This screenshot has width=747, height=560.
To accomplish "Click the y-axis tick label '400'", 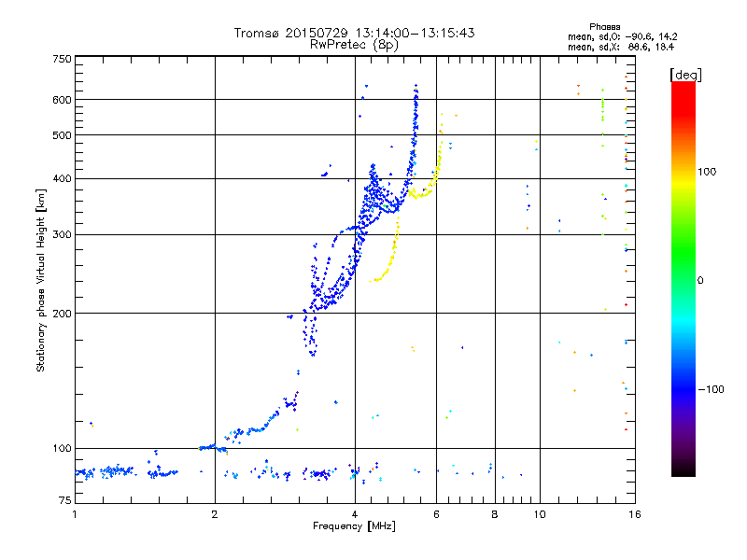I will click(62, 179).
